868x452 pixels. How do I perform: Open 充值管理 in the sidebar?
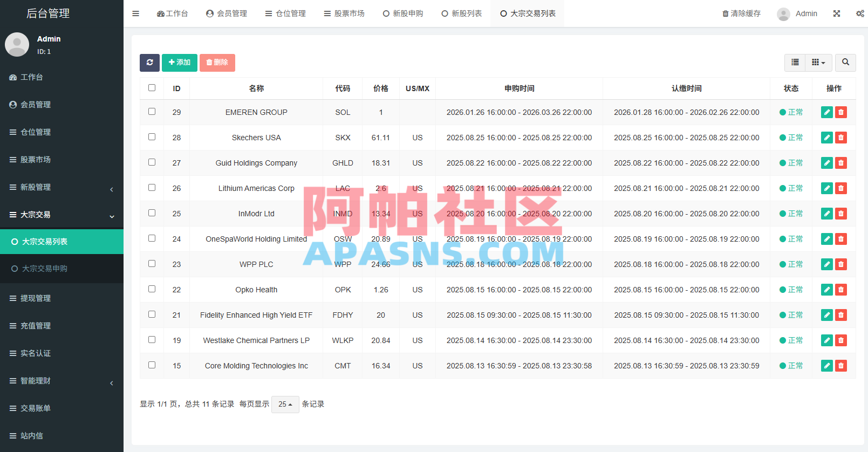(61, 326)
